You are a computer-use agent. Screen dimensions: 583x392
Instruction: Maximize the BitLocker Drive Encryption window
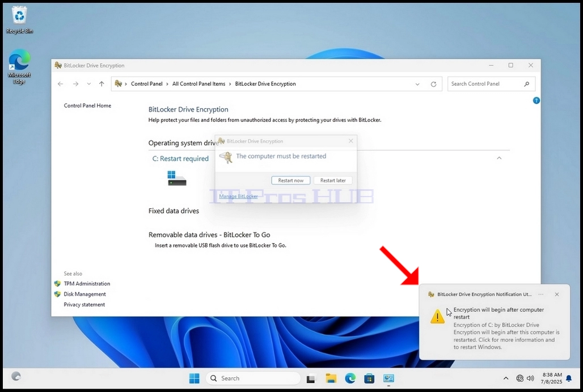(x=511, y=65)
